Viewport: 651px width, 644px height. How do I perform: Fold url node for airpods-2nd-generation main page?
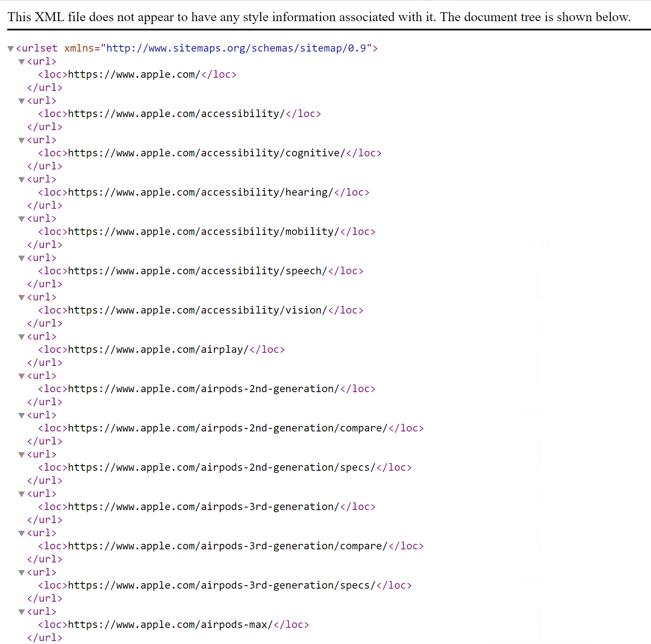pos(22,377)
